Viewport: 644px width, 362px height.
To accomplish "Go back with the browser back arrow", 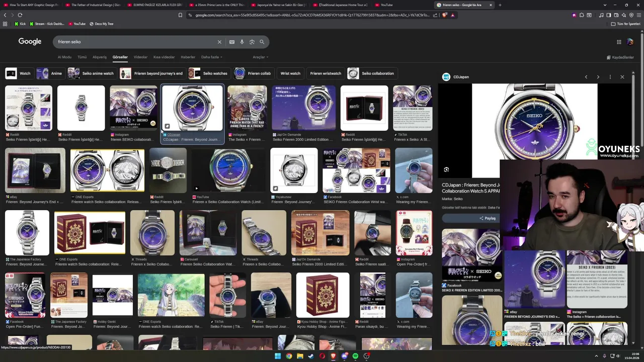I will (x=5, y=15).
